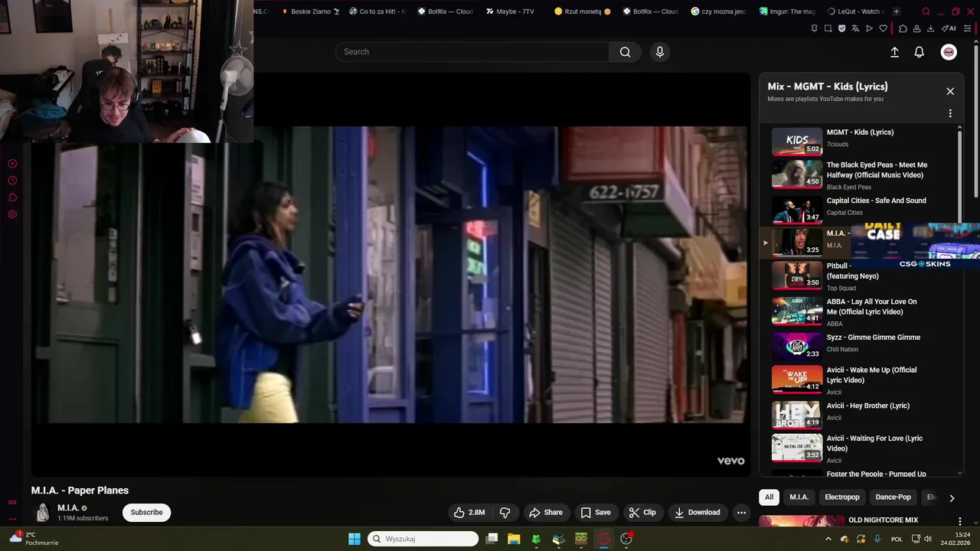Switch to Imgur browser tab
Image resolution: width=980 pixels, height=551 pixels.
coord(788,11)
